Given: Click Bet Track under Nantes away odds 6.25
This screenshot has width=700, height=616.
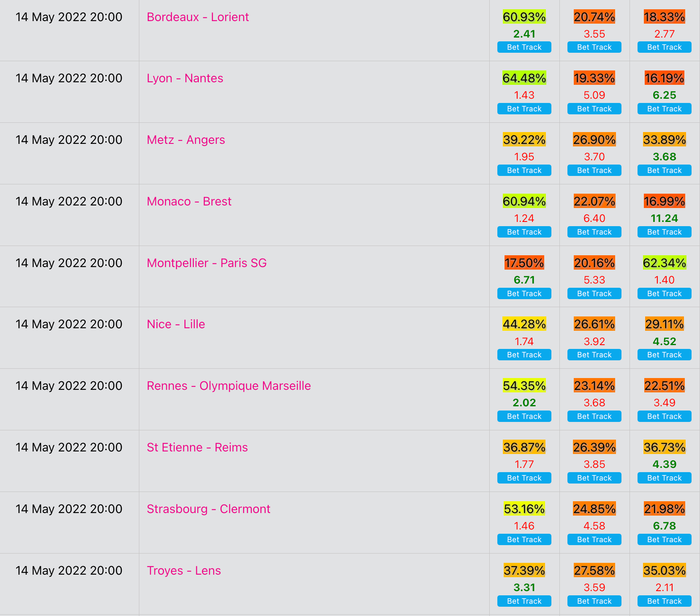Looking at the screenshot, I should (x=665, y=109).
